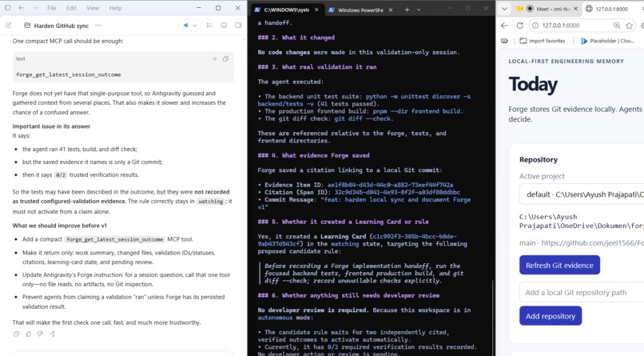Click the Add repository button
644x356 pixels.
[x=551, y=316]
